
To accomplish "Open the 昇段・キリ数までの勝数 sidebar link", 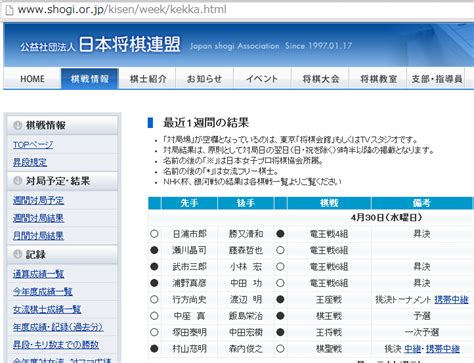I will pyautogui.click(x=56, y=345).
